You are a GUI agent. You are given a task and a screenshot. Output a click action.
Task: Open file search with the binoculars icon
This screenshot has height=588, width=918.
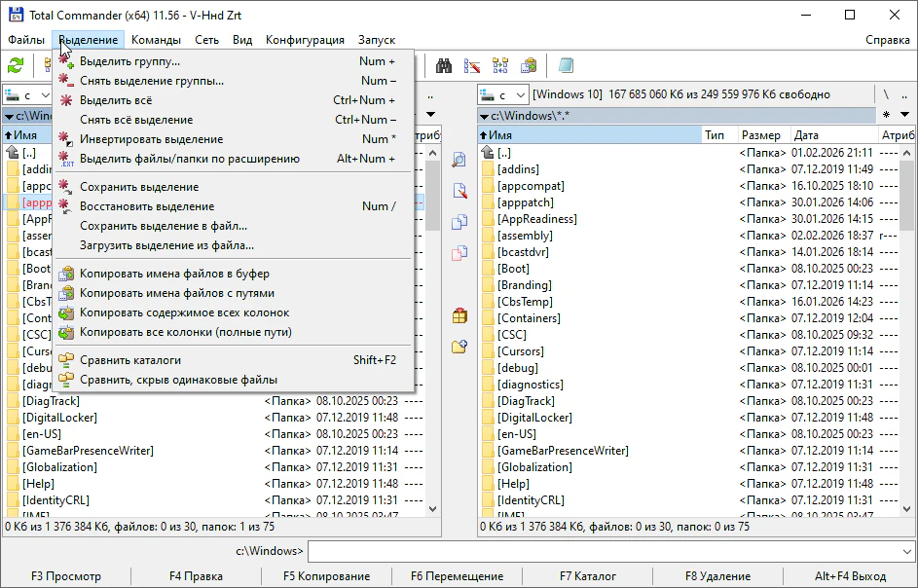click(444, 65)
